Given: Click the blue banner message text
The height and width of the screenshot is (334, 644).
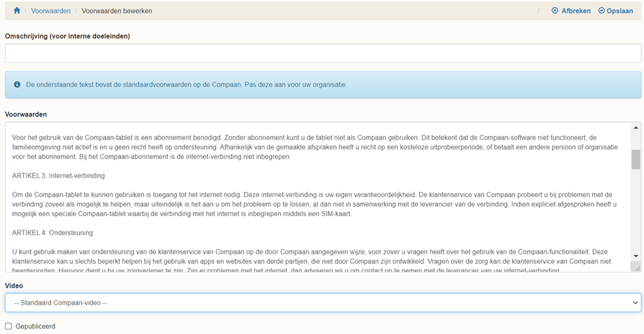Looking at the screenshot, I should 187,85.
